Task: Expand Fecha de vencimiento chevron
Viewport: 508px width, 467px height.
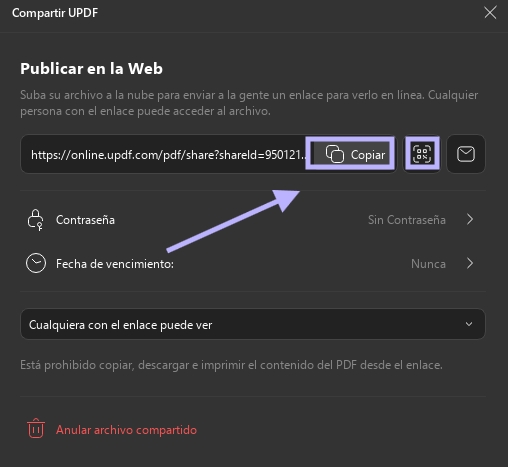Action: click(470, 263)
